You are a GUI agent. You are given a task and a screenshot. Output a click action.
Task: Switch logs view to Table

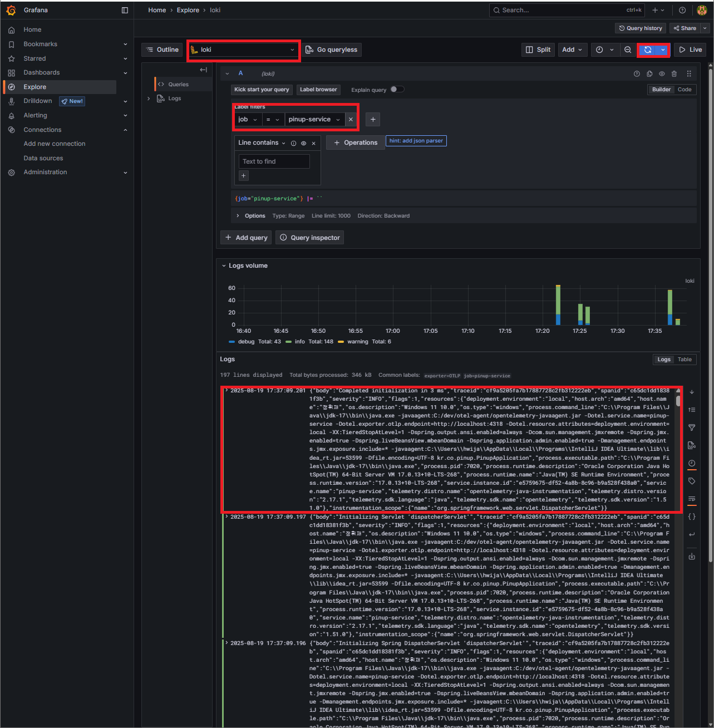pyautogui.click(x=685, y=360)
